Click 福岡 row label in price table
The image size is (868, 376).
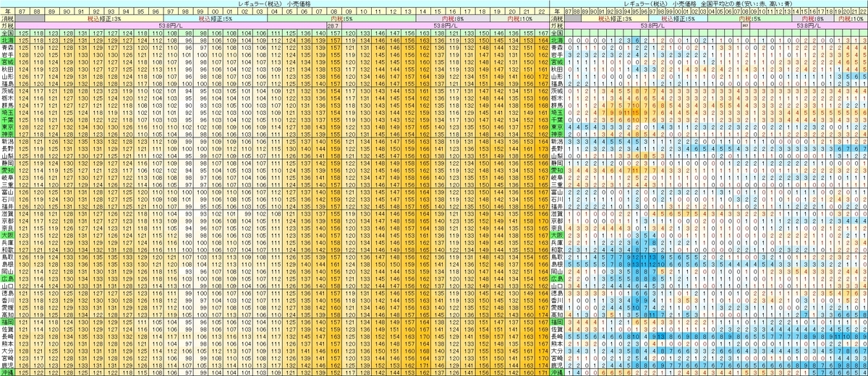coord(8,323)
